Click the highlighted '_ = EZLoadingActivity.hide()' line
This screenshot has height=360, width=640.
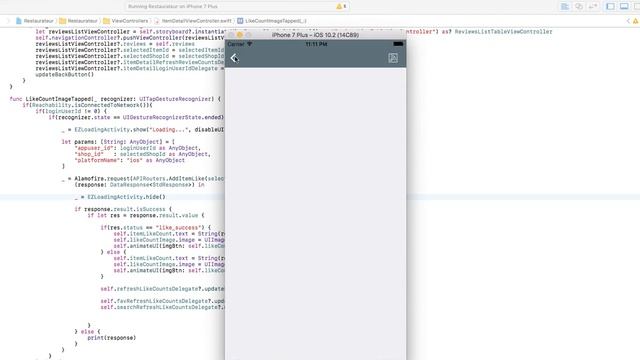point(120,197)
